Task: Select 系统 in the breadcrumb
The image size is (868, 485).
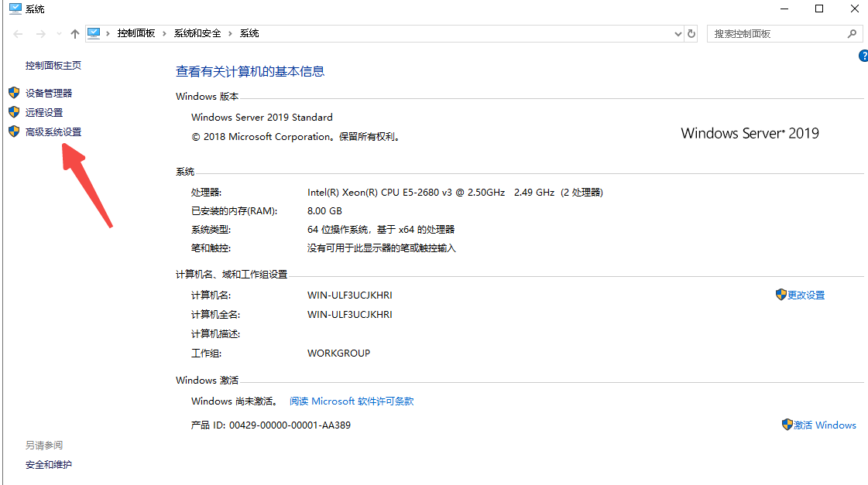Action: point(249,33)
